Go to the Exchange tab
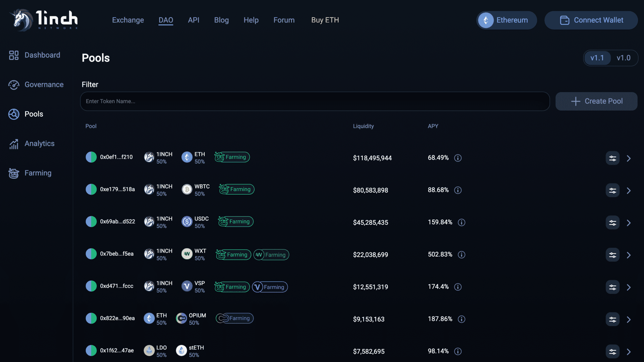Image resolution: width=644 pixels, height=362 pixels. pyautogui.click(x=128, y=20)
